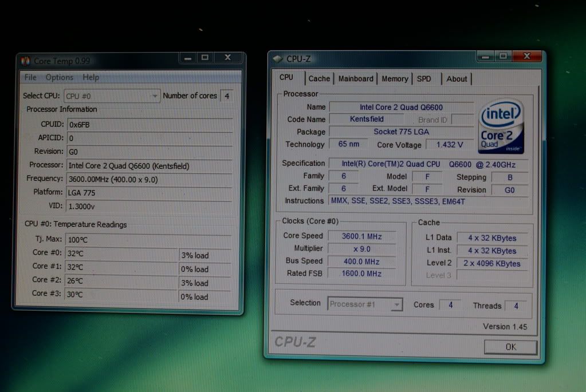The image size is (586, 392).
Task: Click the Technology value 65 nm
Action: click(348, 144)
